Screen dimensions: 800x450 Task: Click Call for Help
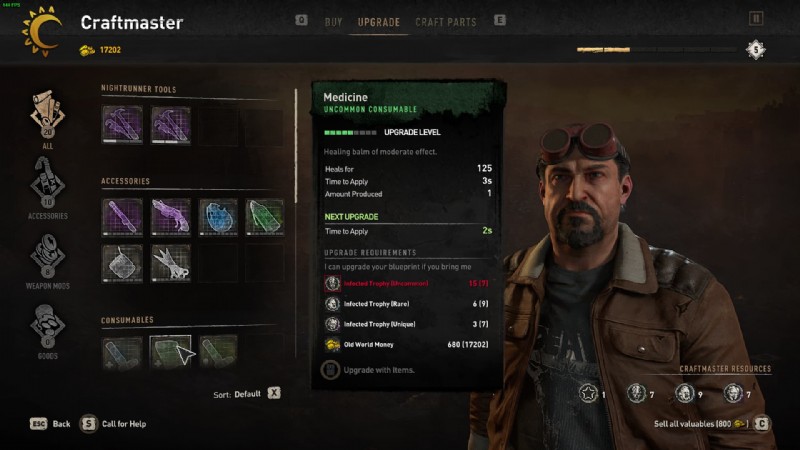tap(113, 424)
